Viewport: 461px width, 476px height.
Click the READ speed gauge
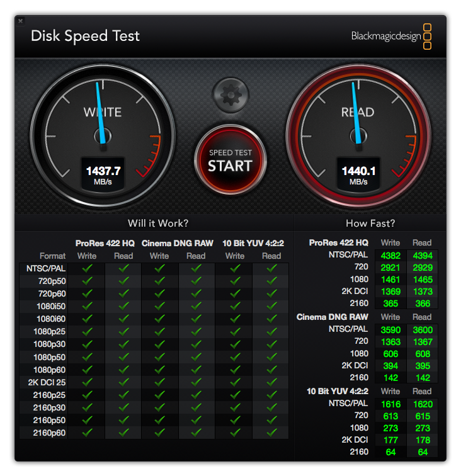coord(358,135)
